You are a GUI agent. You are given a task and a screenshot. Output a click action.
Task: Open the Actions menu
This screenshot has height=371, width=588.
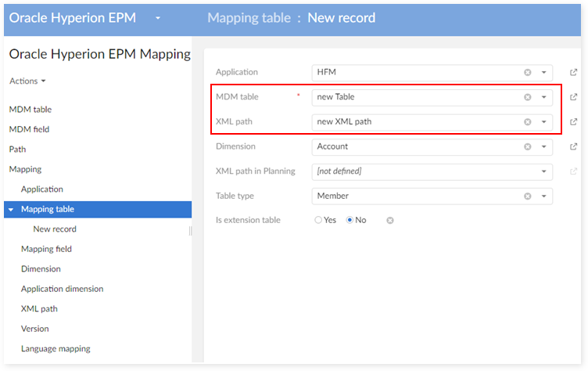(x=27, y=81)
